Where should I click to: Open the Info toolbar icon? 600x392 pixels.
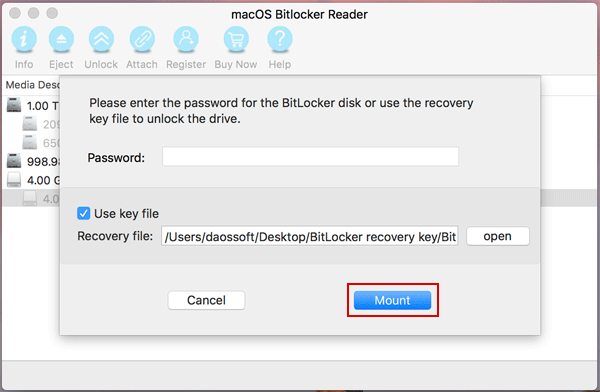point(24,39)
